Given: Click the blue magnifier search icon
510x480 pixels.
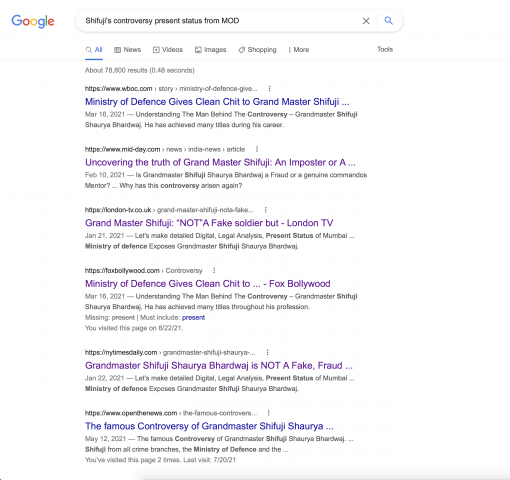Looking at the screenshot, I should pos(388,21).
